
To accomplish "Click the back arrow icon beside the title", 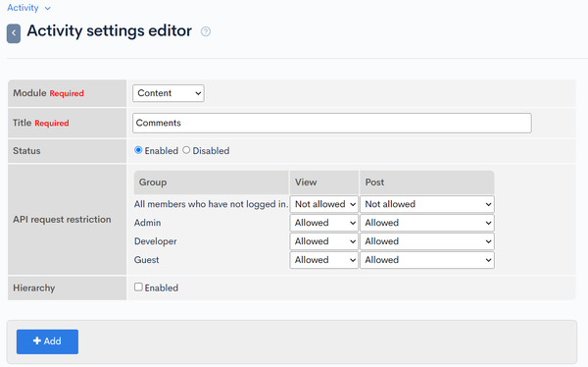I will pos(14,33).
